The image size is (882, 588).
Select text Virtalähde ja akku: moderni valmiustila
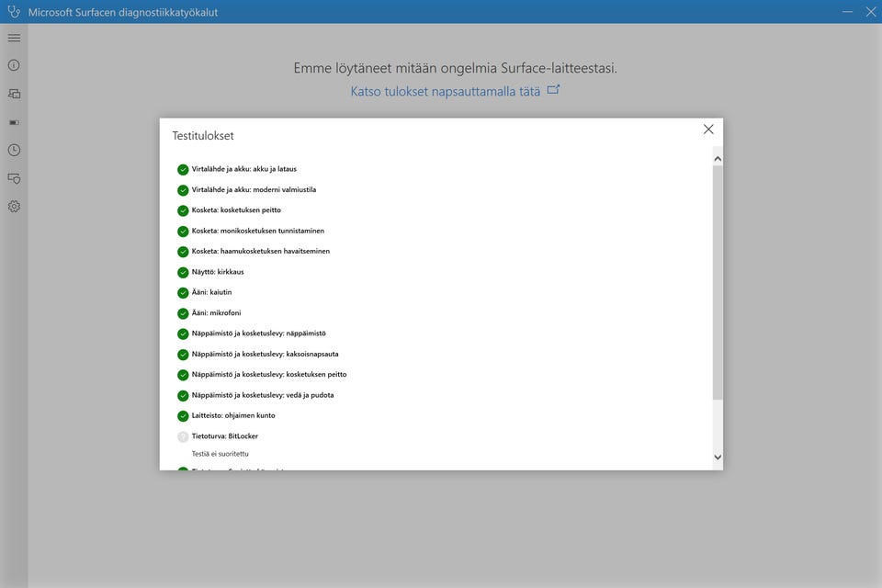[254, 189]
